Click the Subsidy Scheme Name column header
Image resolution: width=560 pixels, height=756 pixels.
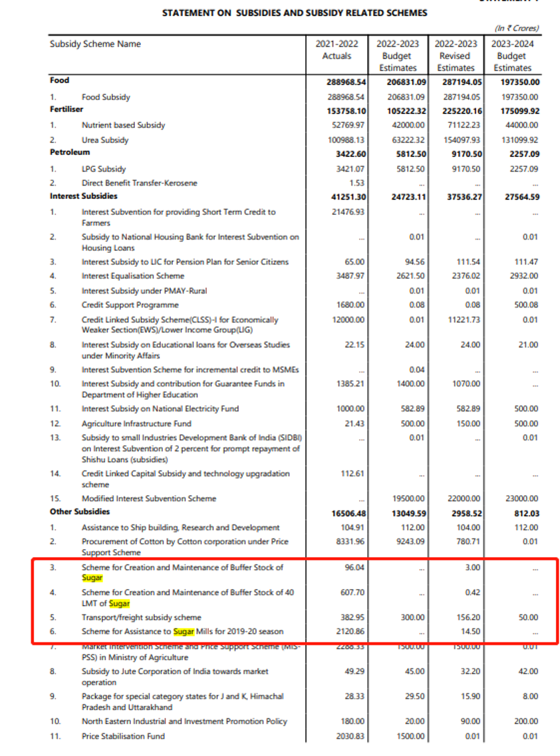pos(95,44)
